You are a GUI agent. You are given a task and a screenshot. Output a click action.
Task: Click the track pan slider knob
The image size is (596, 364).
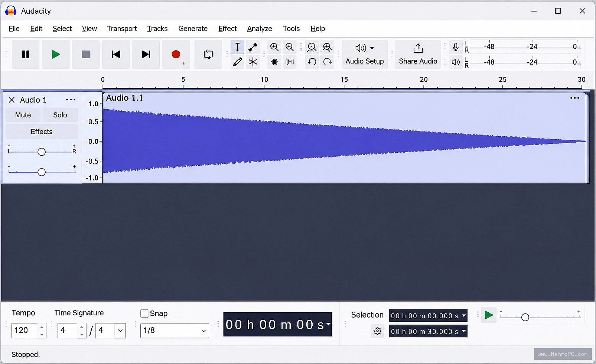(42, 152)
